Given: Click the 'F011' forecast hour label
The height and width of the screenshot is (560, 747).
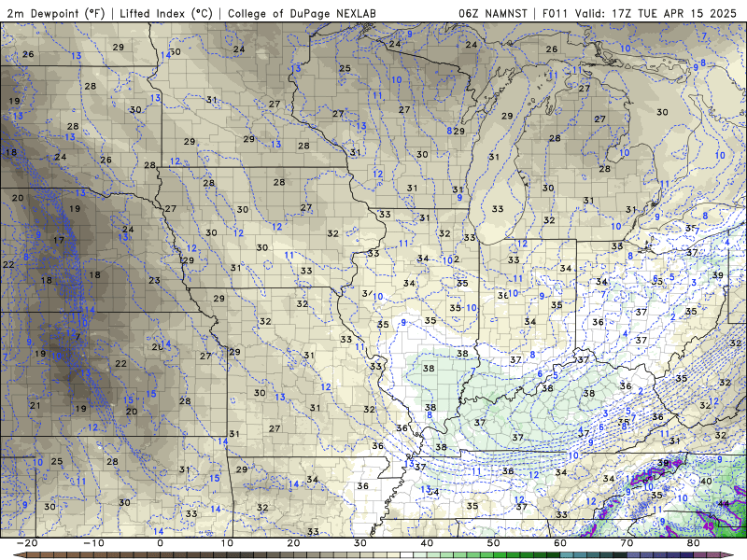Looking at the screenshot, I should click(x=555, y=13).
